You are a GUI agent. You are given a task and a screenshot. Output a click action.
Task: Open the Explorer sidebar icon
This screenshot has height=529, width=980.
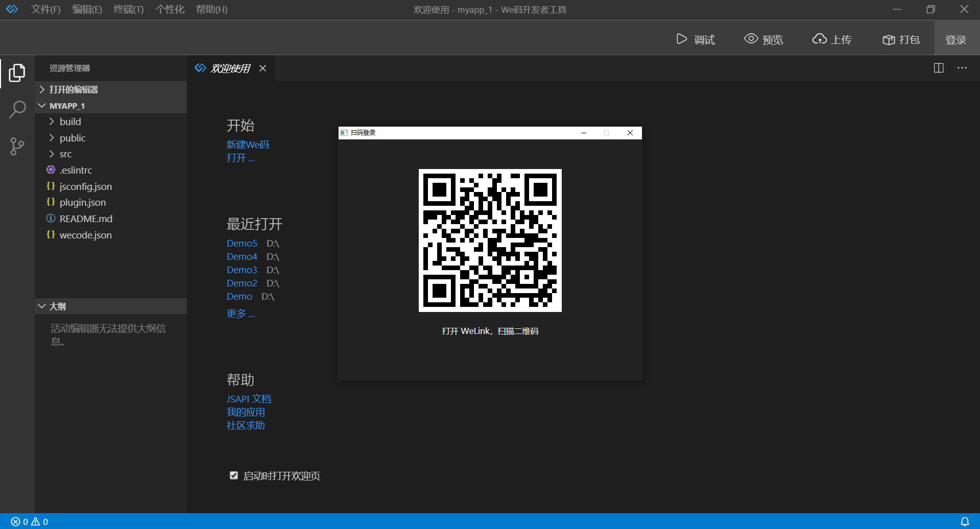(17, 73)
